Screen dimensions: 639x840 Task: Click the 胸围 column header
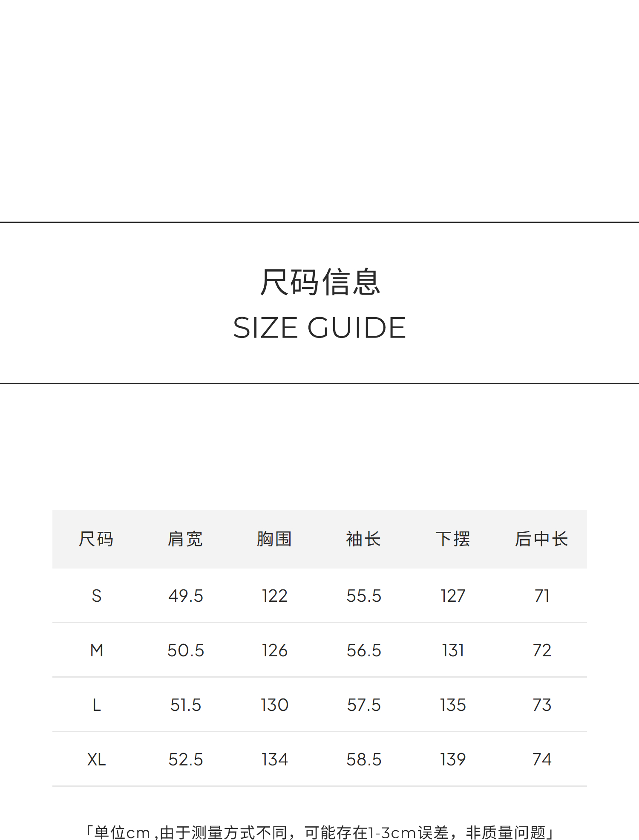coord(274,539)
